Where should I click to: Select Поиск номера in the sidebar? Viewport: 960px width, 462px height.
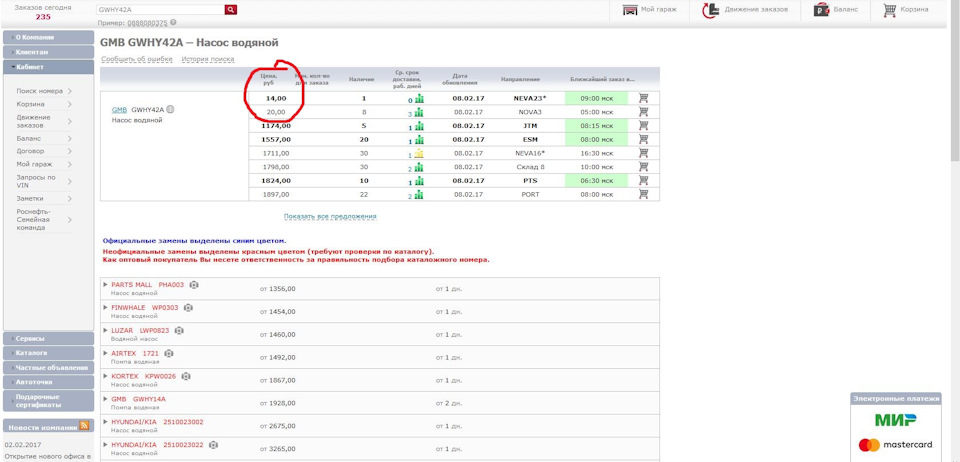(40, 91)
